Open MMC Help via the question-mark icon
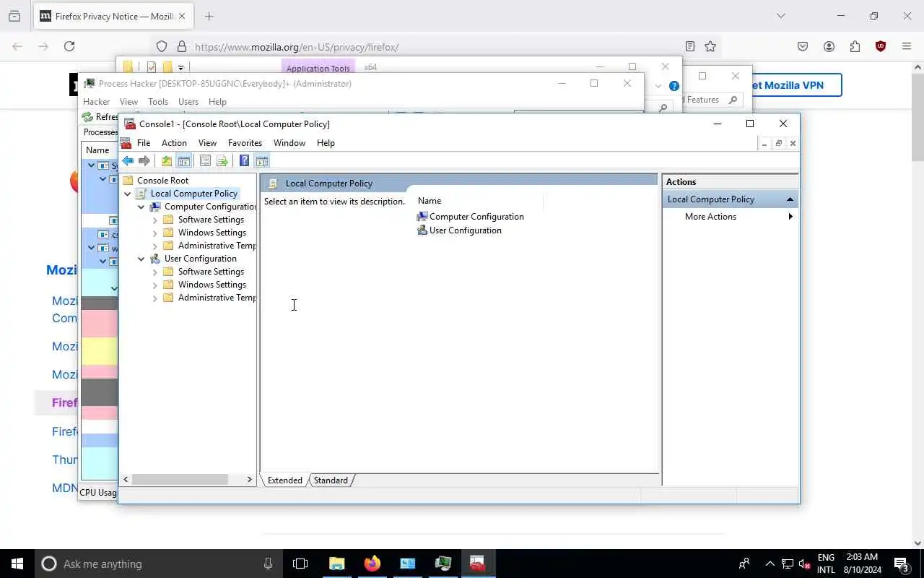Image resolution: width=924 pixels, height=578 pixels. pos(244,161)
